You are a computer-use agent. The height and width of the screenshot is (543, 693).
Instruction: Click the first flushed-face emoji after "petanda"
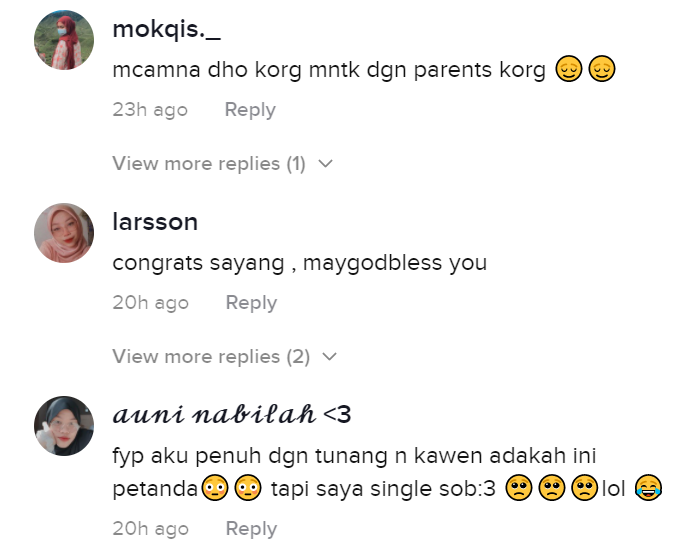click(214, 490)
